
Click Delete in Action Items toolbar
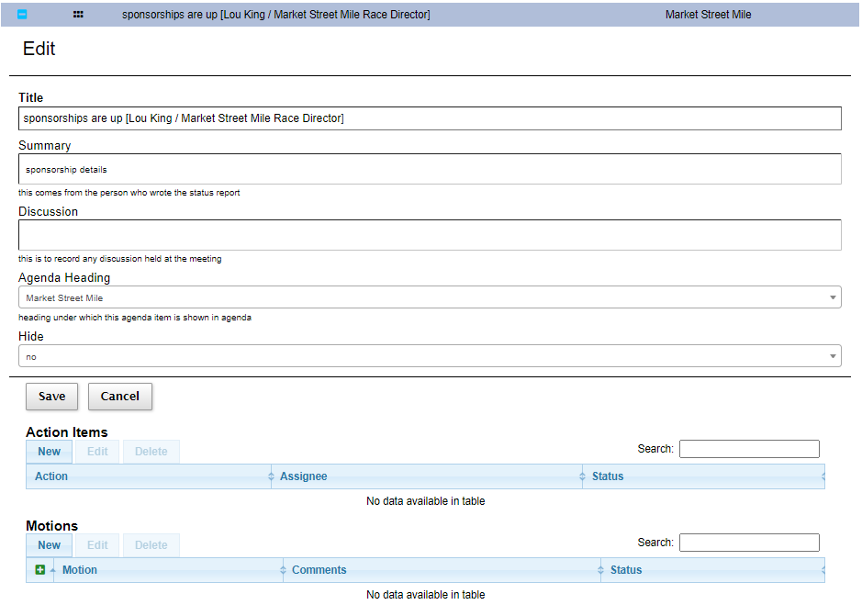tap(151, 452)
